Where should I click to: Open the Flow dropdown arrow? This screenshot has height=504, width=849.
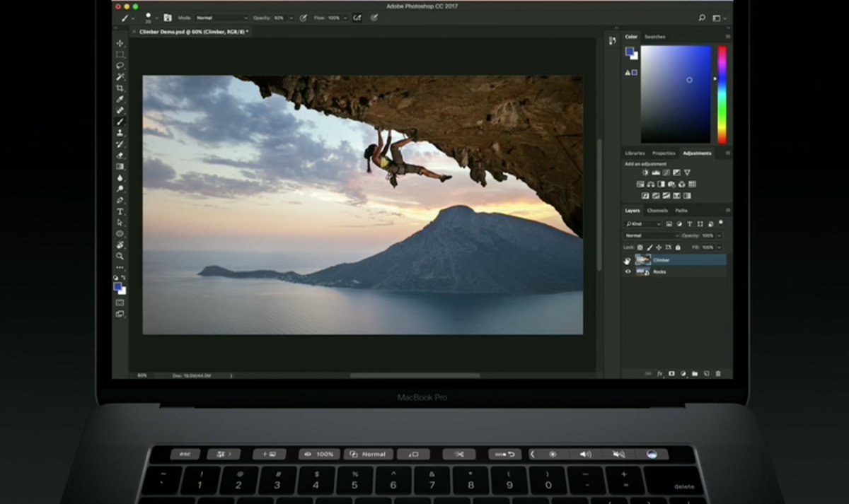pyautogui.click(x=345, y=18)
